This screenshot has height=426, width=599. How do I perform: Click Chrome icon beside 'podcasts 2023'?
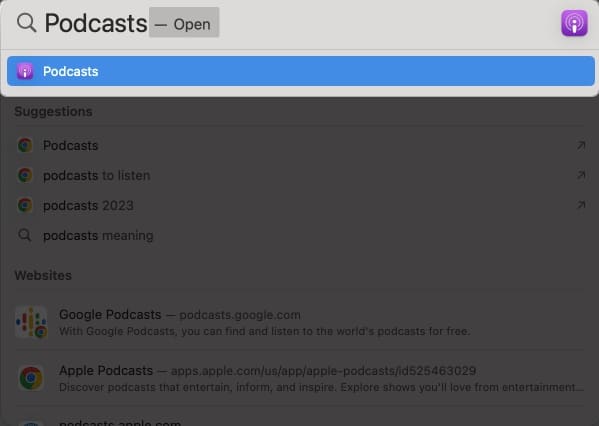25,206
